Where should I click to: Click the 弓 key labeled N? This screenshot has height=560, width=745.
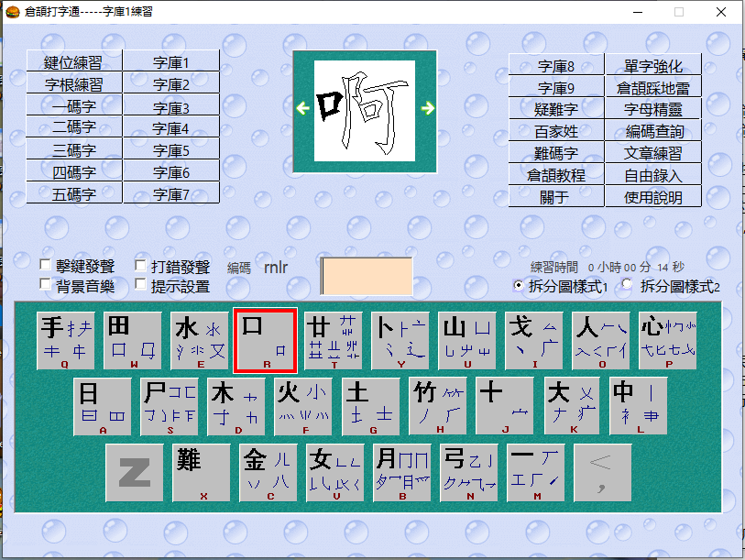pos(467,472)
